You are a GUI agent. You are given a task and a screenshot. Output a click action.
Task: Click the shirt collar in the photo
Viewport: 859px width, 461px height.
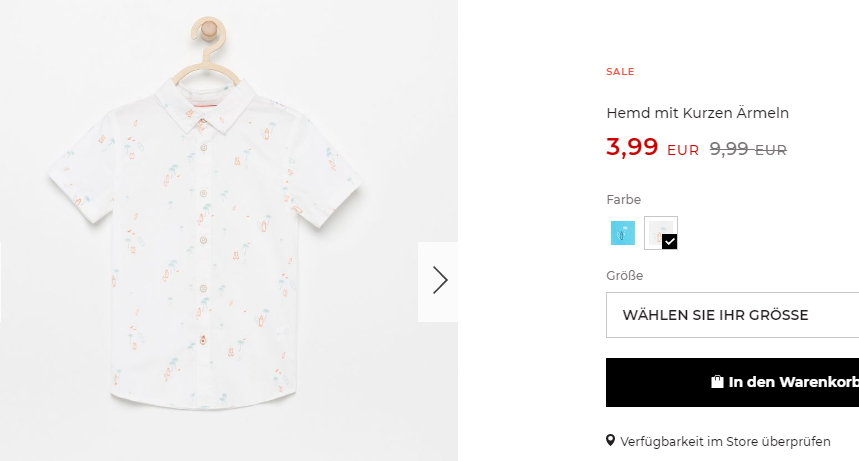click(206, 106)
